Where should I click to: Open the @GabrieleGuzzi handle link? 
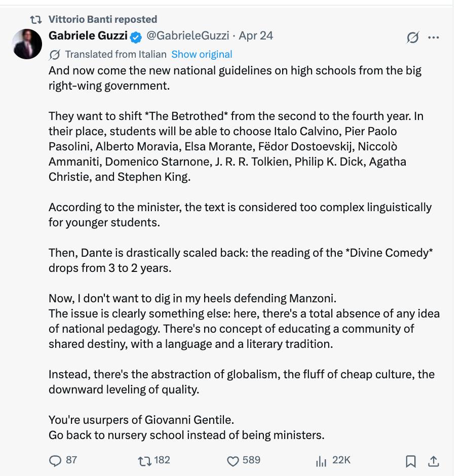(x=187, y=36)
